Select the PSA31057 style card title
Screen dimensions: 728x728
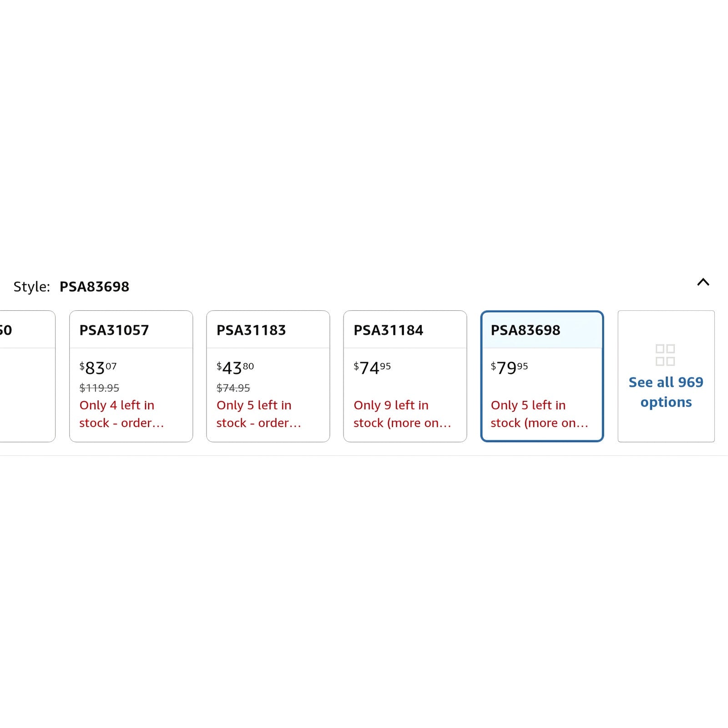pyautogui.click(x=114, y=330)
